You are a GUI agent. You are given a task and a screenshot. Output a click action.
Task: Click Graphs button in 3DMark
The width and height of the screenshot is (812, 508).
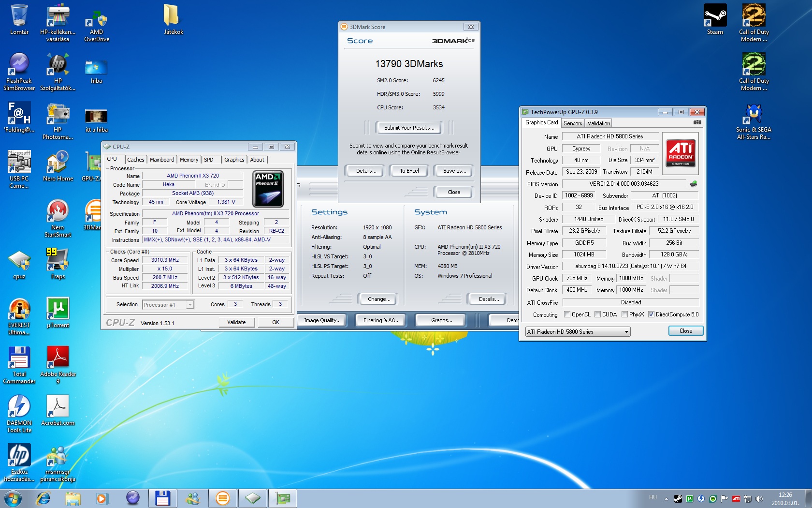(441, 320)
